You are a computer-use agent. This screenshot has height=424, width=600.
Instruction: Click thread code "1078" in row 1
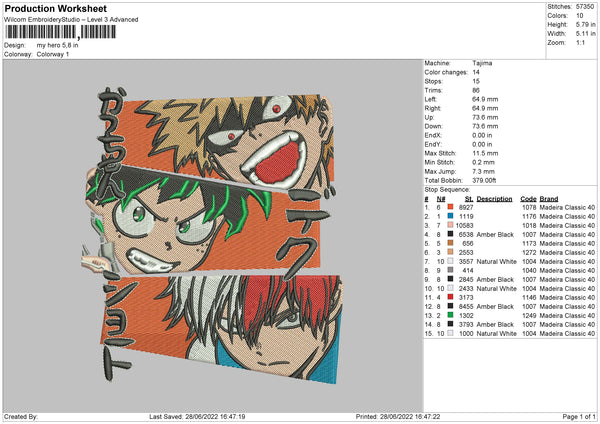529,207
